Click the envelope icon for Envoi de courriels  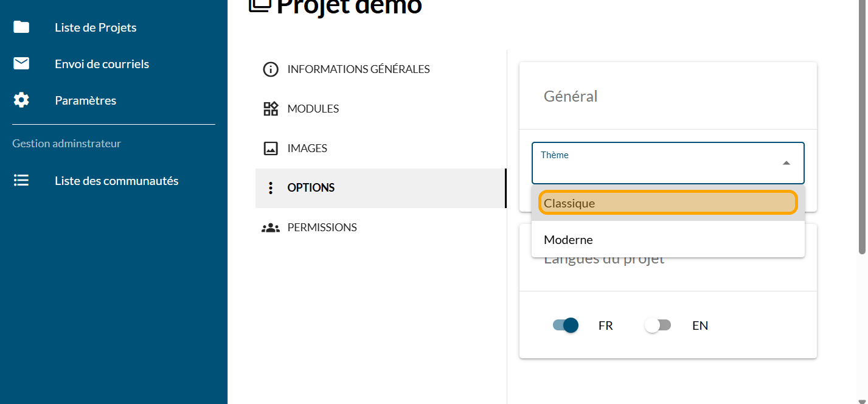[21, 63]
